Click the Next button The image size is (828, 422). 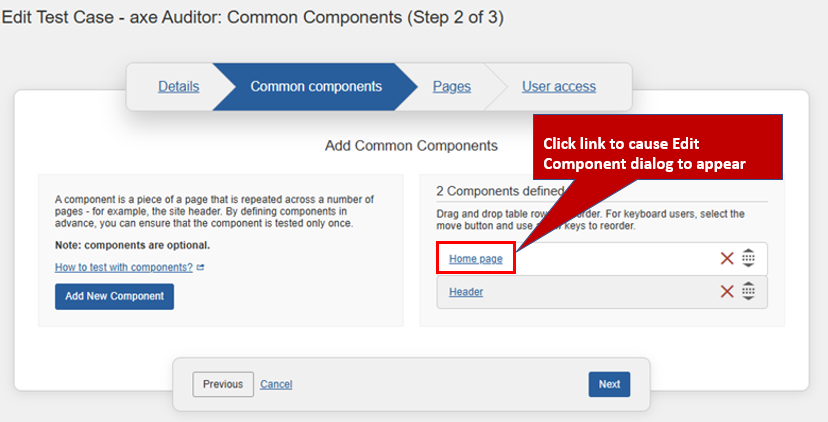tap(609, 384)
